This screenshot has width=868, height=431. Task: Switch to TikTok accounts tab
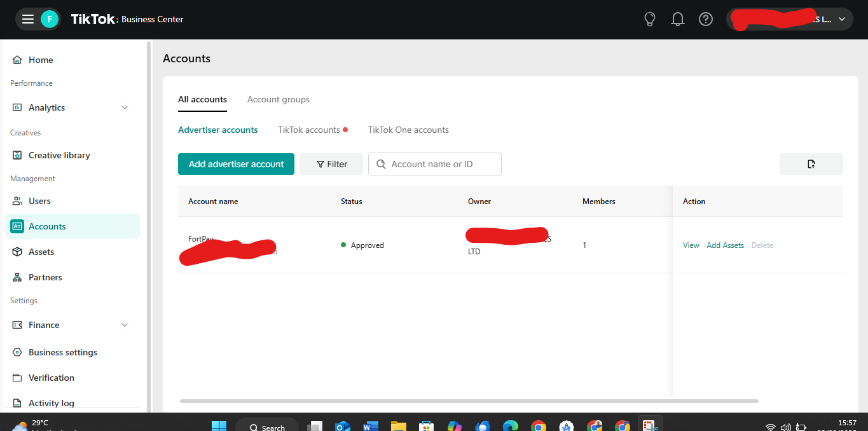309,130
